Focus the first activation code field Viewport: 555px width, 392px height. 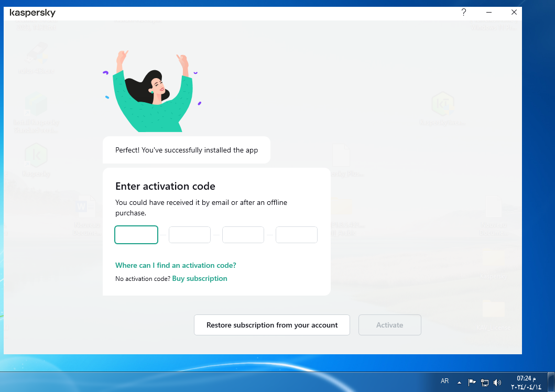pyautogui.click(x=136, y=235)
